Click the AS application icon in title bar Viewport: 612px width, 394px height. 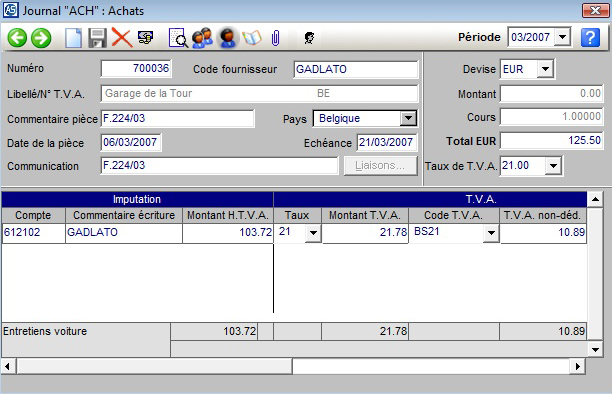click(x=10, y=10)
